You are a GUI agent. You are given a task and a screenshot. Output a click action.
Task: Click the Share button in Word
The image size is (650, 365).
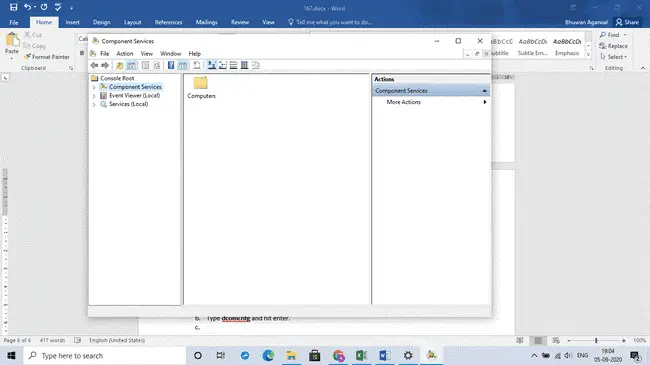[628, 22]
